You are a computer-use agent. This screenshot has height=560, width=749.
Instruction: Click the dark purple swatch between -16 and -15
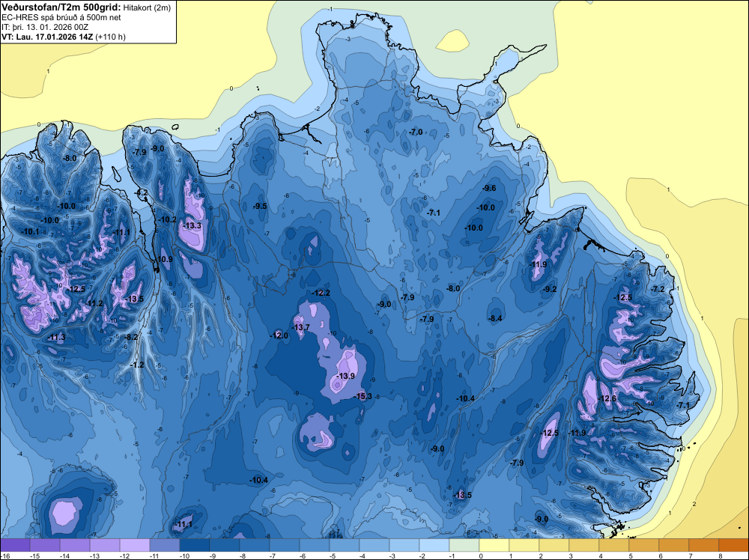tap(15, 545)
